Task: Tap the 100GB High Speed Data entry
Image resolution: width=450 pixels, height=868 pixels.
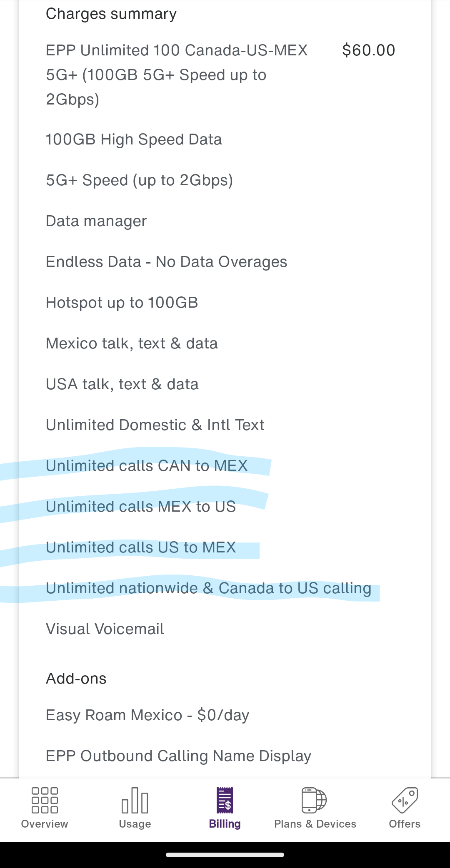Action: [x=134, y=139]
